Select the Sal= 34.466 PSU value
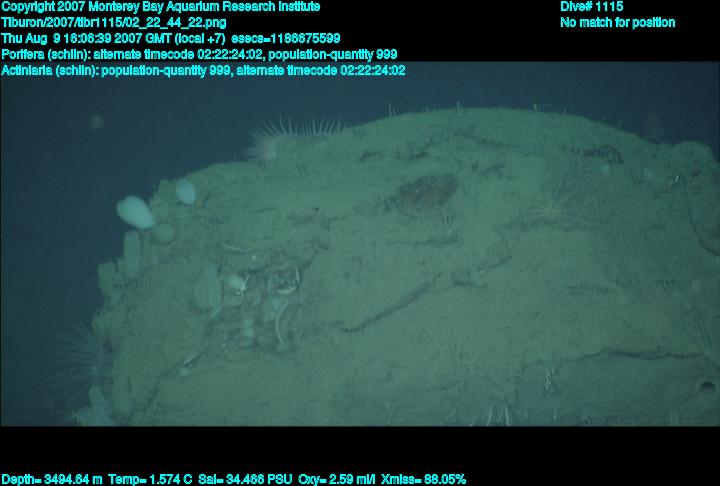The width and height of the screenshot is (720, 486). coord(245,480)
